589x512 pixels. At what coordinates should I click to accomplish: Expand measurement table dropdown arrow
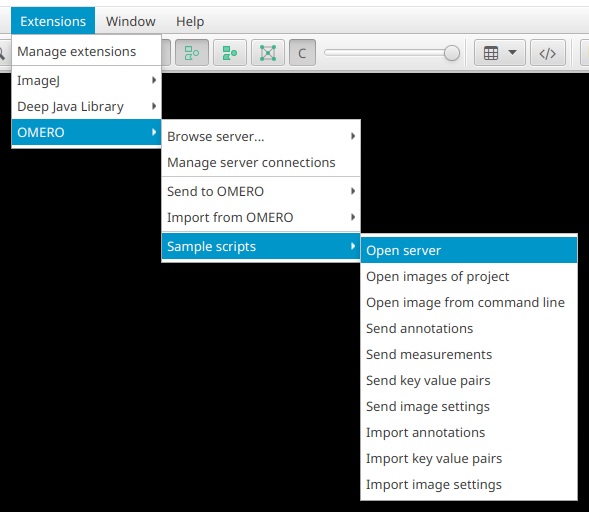tap(512, 53)
